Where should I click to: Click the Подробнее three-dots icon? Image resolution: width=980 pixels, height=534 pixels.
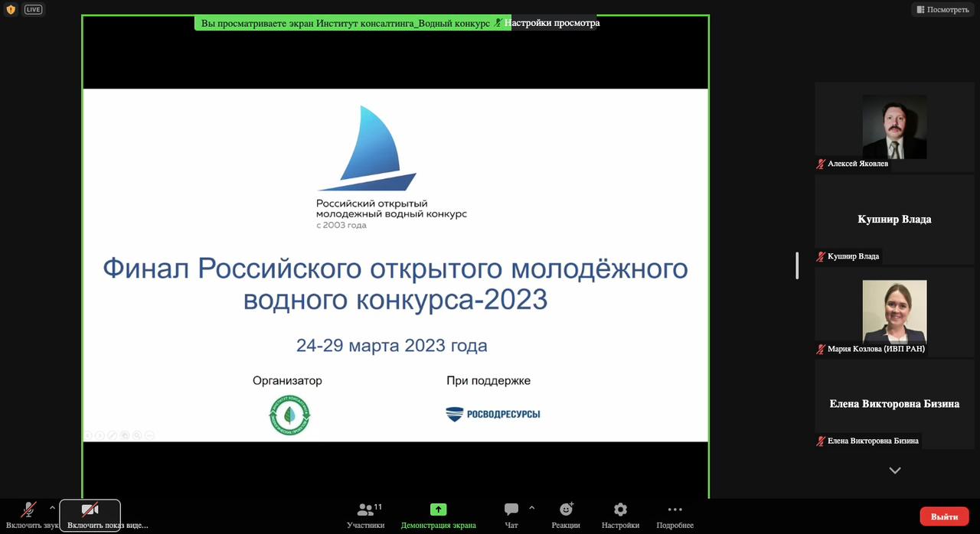pos(675,516)
